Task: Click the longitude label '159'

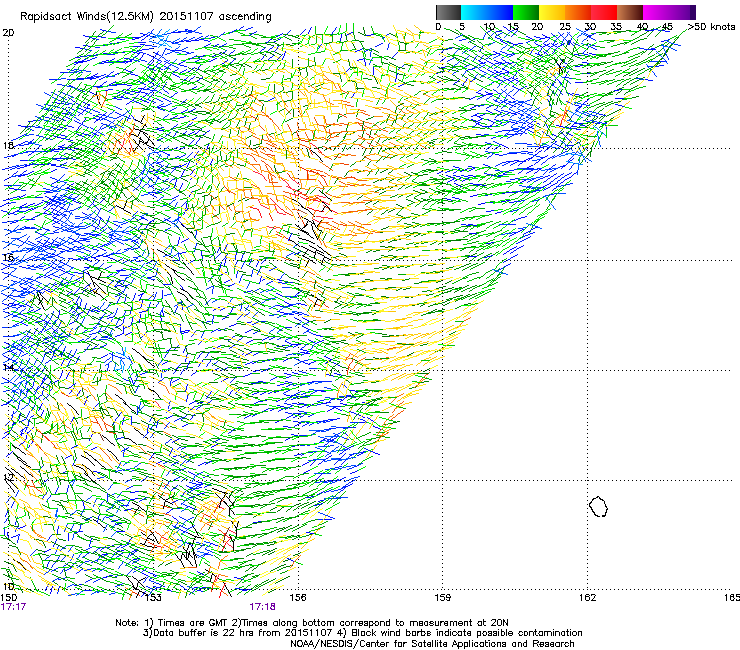Action: pyautogui.click(x=442, y=598)
